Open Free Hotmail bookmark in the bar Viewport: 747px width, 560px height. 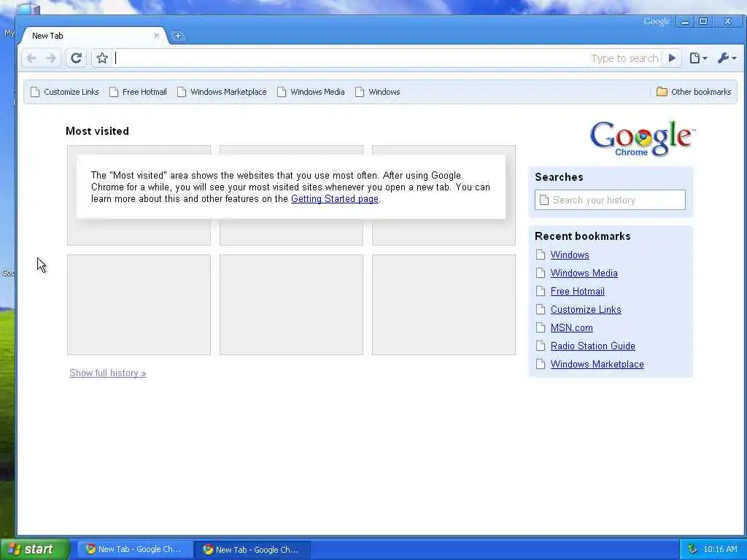point(138,92)
